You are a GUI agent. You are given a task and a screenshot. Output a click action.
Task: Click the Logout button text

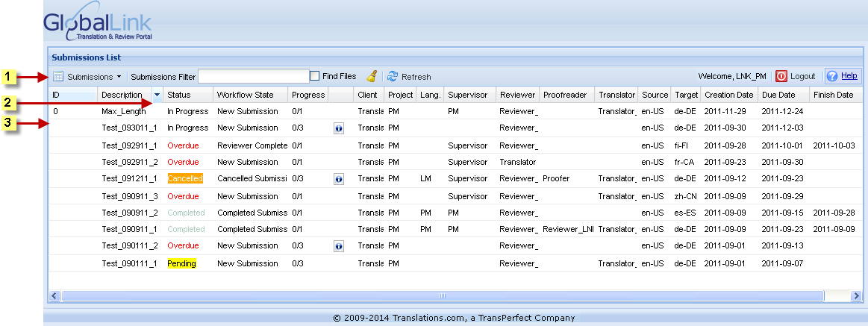pyautogui.click(x=803, y=77)
